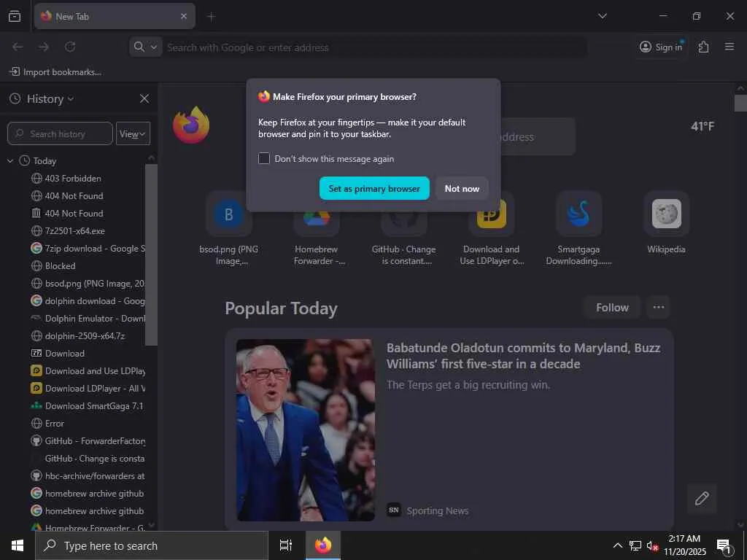
Task: Open first 404 Not Found history entry
Action: pyautogui.click(x=74, y=195)
